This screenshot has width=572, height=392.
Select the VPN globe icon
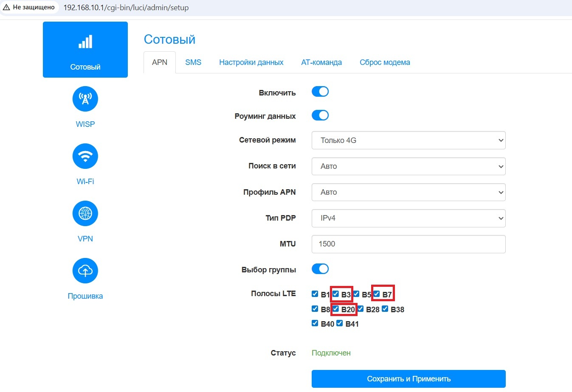click(85, 213)
